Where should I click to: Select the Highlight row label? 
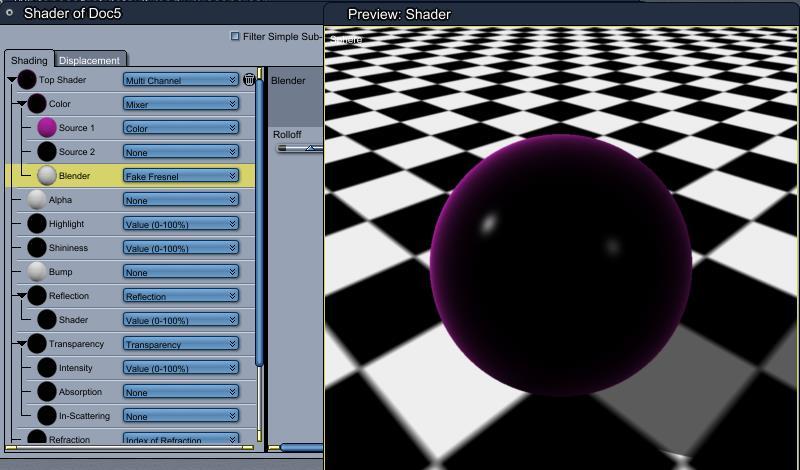click(x=67, y=224)
